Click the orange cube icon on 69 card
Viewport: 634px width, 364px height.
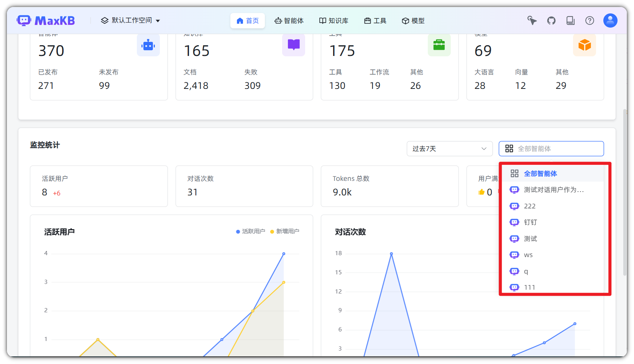point(585,45)
